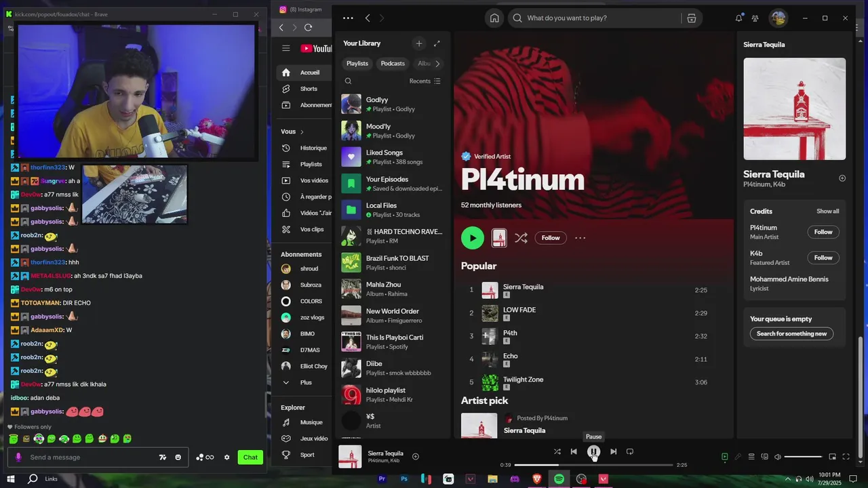The height and width of the screenshot is (488, 868).
Task: Open the lyrics microphone icon
Action: pyautogui.click(x=738, y=457)
